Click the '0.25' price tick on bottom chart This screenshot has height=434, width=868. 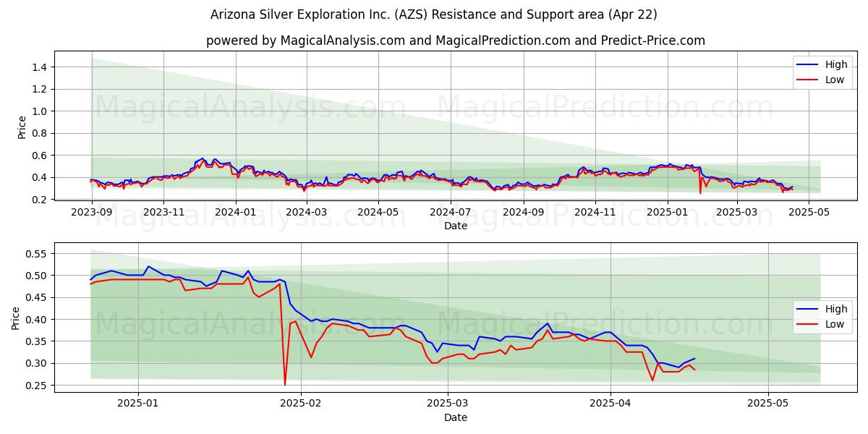[38, 386]
